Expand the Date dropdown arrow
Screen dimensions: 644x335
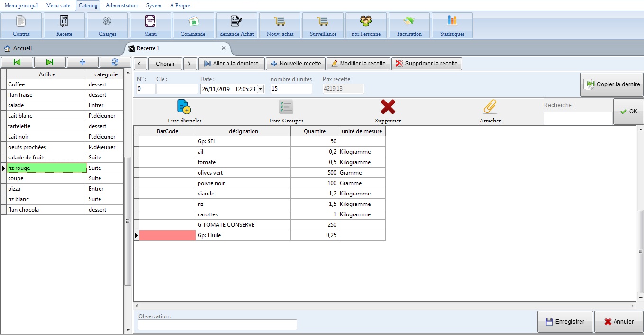(261, 89)
